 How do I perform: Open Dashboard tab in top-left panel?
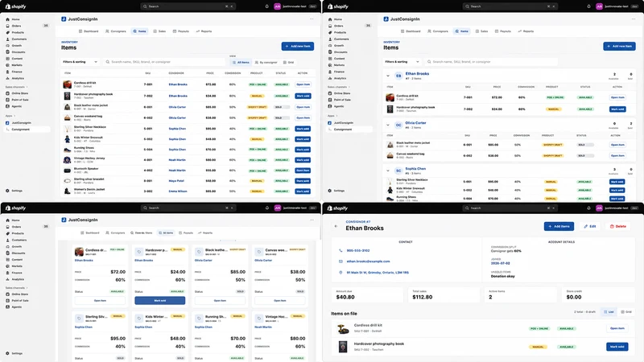(89, 31)
